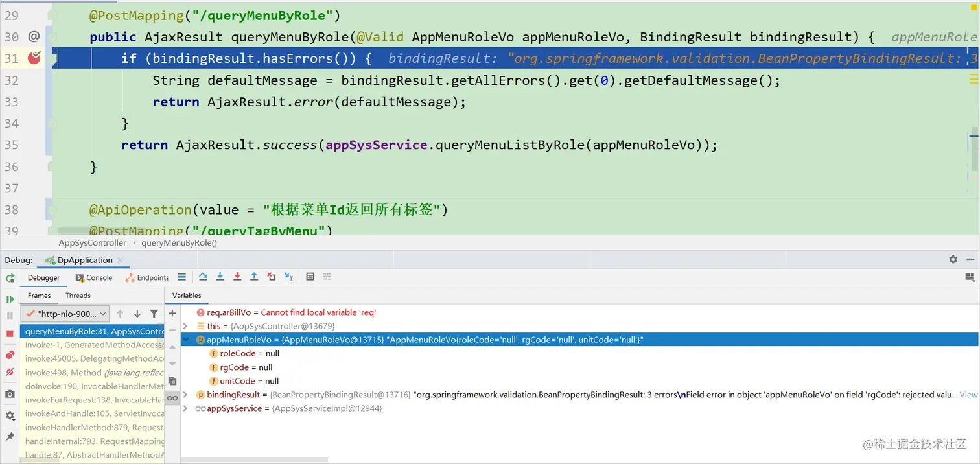The height and width of the screenshot is (464, 980).
Task: Open Evaluate Expression calculator
Action: point(310,277)
